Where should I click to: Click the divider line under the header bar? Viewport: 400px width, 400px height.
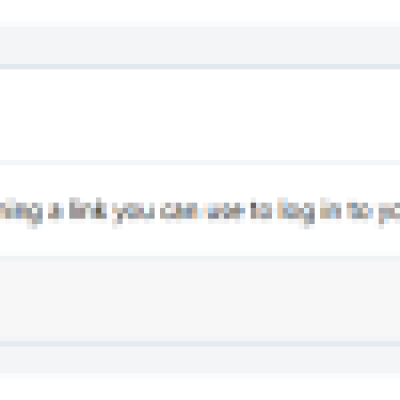point(200,67)
